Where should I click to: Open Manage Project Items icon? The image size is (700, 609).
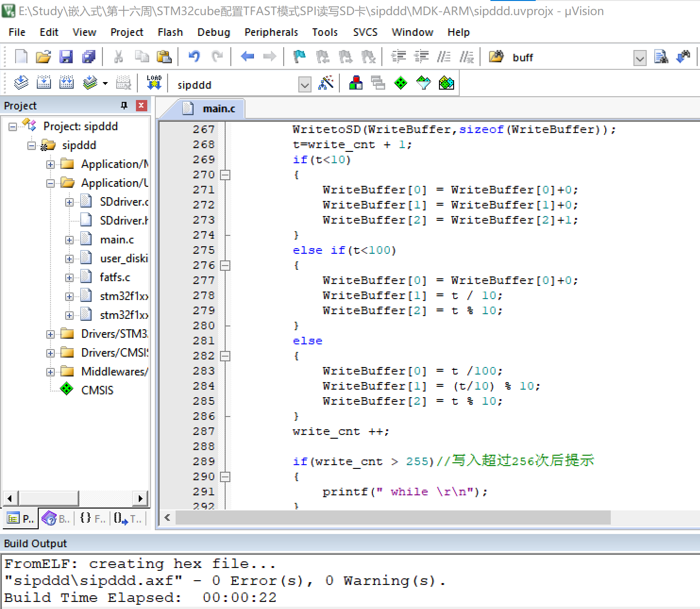tap(356, 83)
